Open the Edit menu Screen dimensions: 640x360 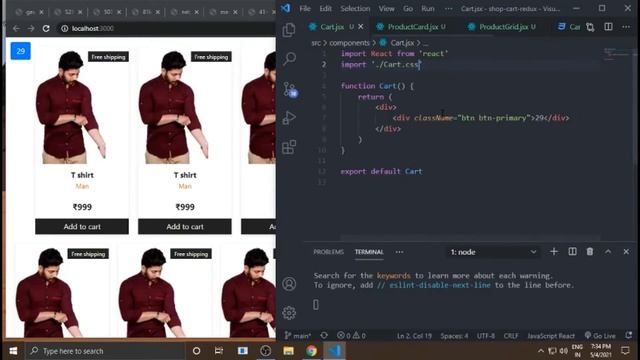tap(325, 9)
